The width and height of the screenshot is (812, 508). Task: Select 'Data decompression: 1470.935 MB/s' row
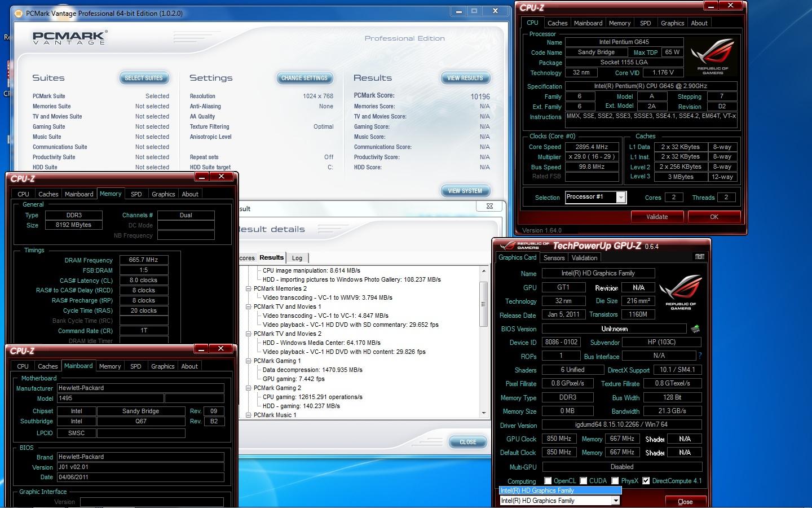click(312, 370)
